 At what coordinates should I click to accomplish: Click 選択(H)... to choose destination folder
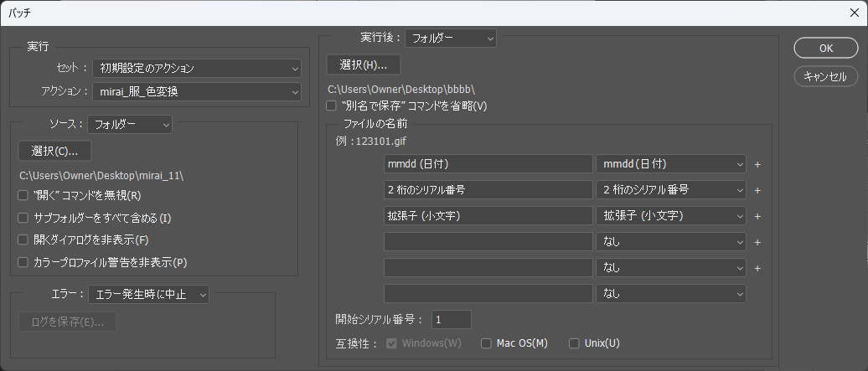tap(363, 65)
